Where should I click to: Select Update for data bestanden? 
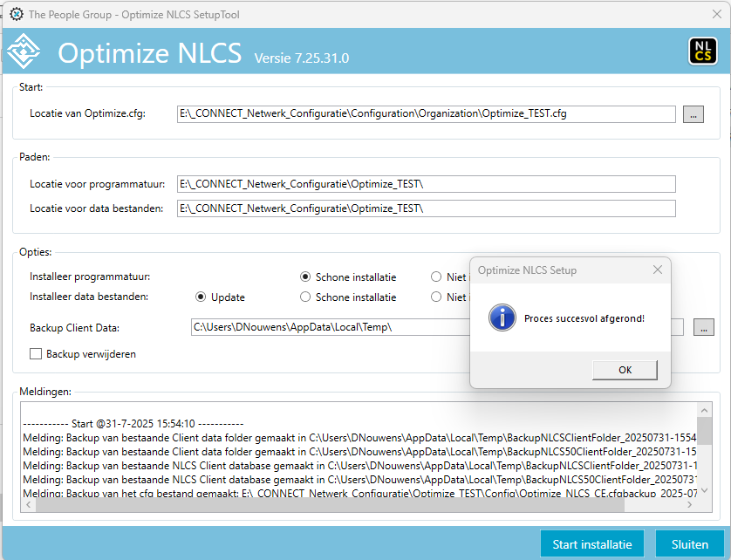click(x=201, y=297)
